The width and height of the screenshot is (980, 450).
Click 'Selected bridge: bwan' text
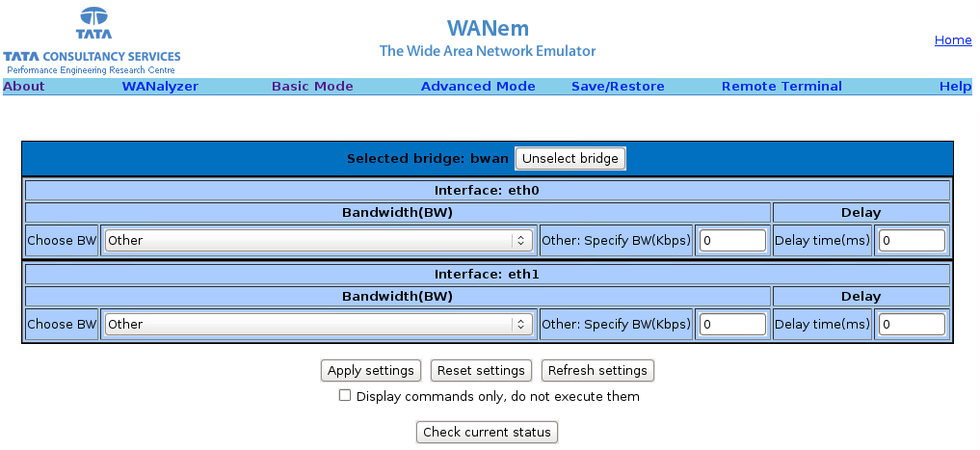428,158
